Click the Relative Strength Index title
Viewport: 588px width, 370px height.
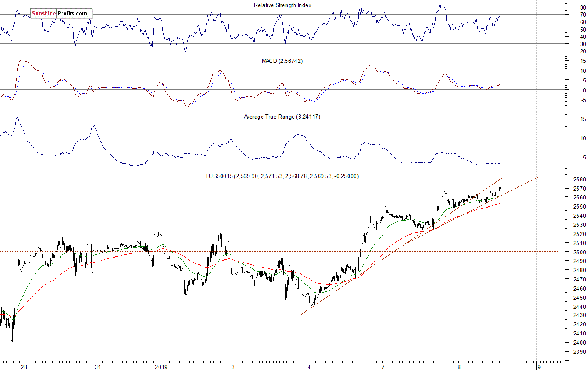pos(282,5)
